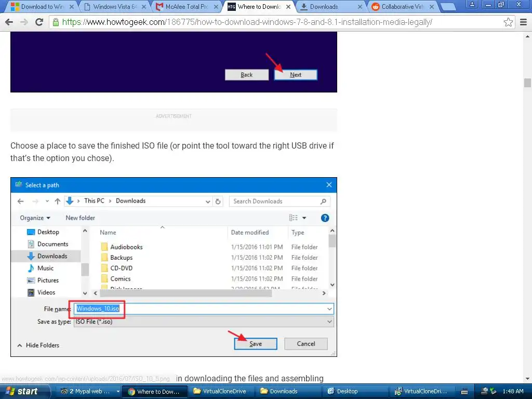The image size is (532, 399).
Task: Go back to the previous page
Action: pyautogui.click(x=9, y=22)
